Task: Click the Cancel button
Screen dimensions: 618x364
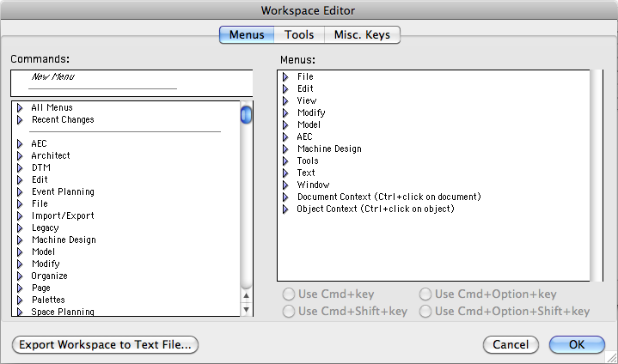Action: pyautogui.click(x=511, y=345)
